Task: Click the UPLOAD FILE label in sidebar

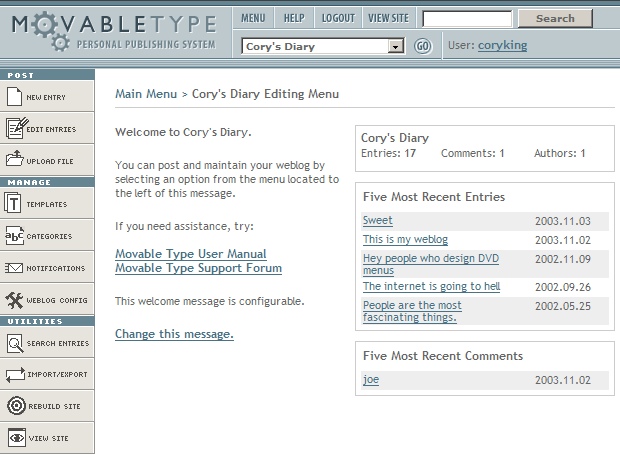Action: click(x=50, y=161)
